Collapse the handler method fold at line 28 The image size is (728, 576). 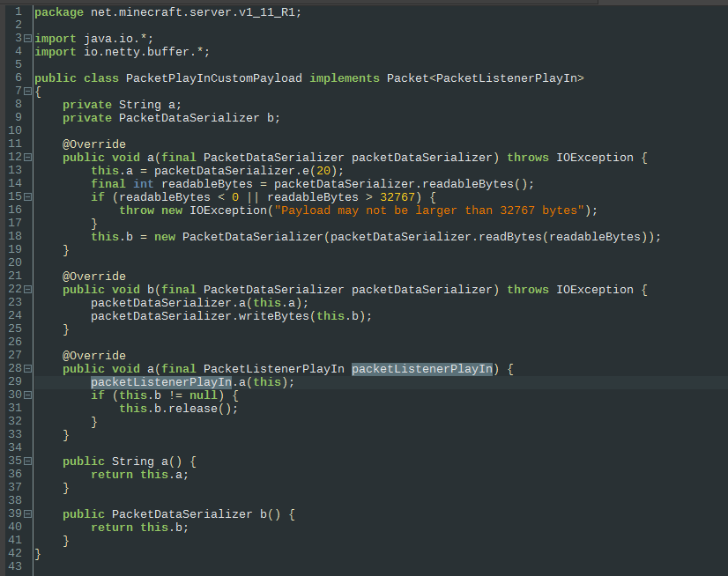26,368
